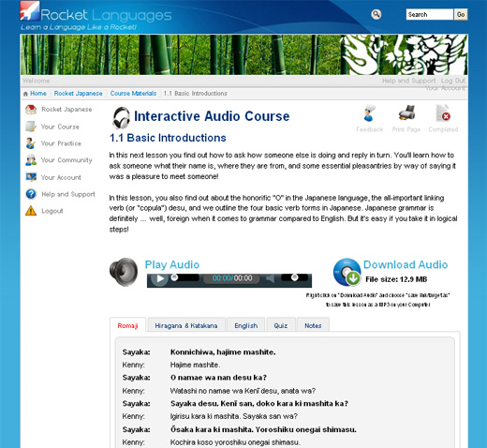Click the Help and Support question mark icon
Image resolution: width=487 pixels, height=448 pixels.
[x=31, y=194]
